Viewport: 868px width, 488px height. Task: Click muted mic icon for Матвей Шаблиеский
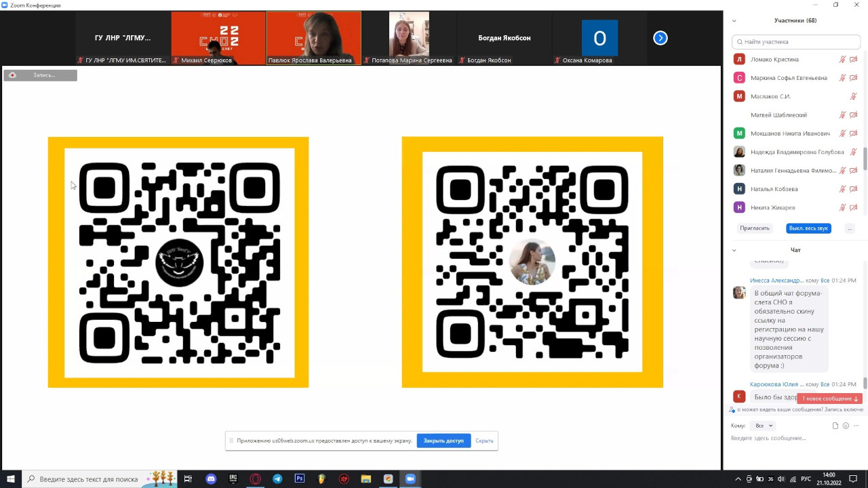[x=843, y=115]
